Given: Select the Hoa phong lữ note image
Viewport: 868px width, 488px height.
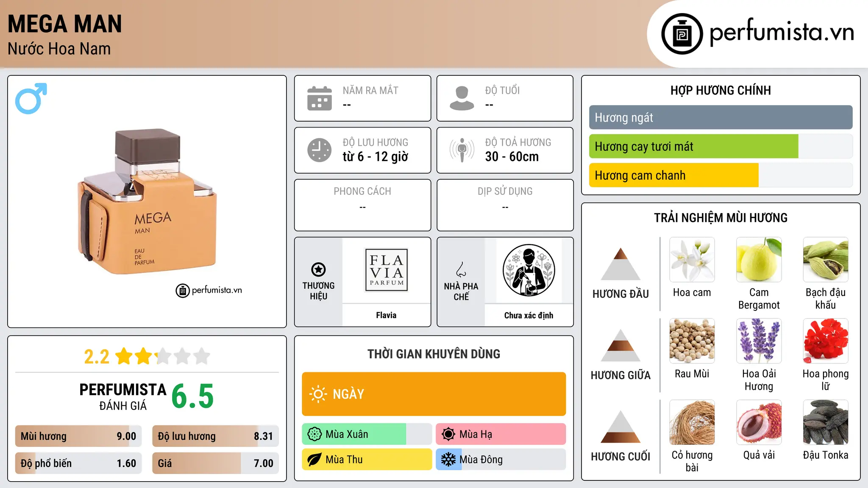Looking at the screenshot, I should 826,341.
